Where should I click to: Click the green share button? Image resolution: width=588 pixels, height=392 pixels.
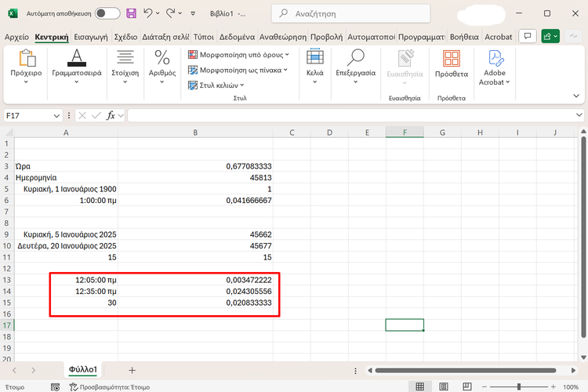[x=550, y=36]
